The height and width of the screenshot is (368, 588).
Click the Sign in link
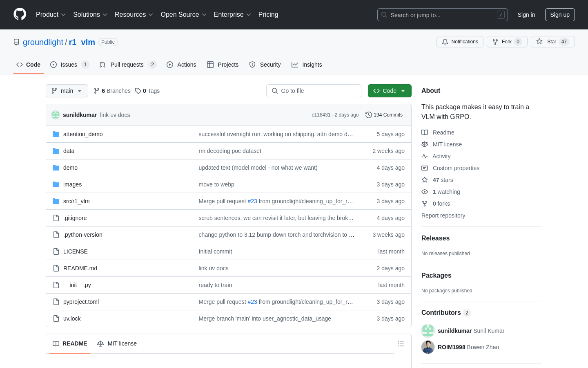(x=526, y=15)
